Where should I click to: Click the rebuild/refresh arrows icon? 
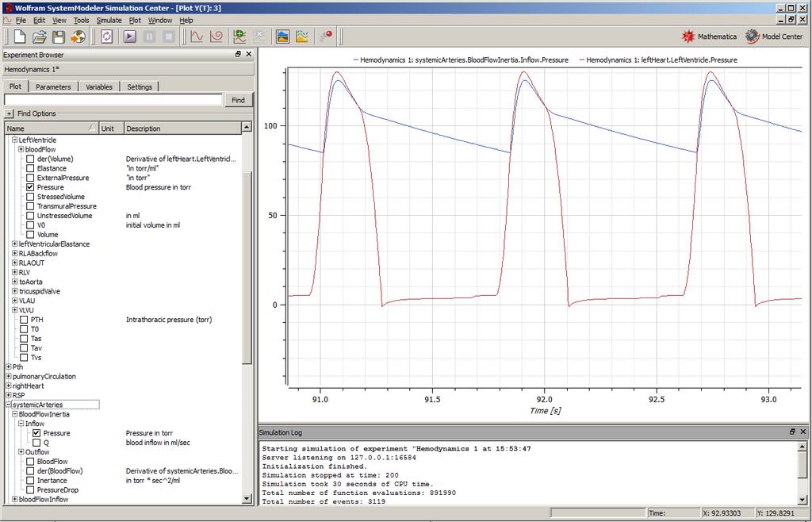(x=107, y=36)
